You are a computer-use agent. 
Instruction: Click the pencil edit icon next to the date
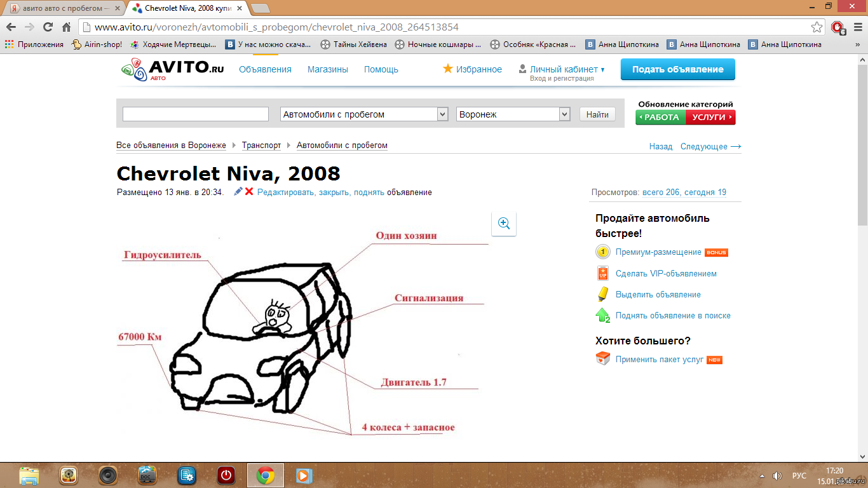(x=238, y=192)
